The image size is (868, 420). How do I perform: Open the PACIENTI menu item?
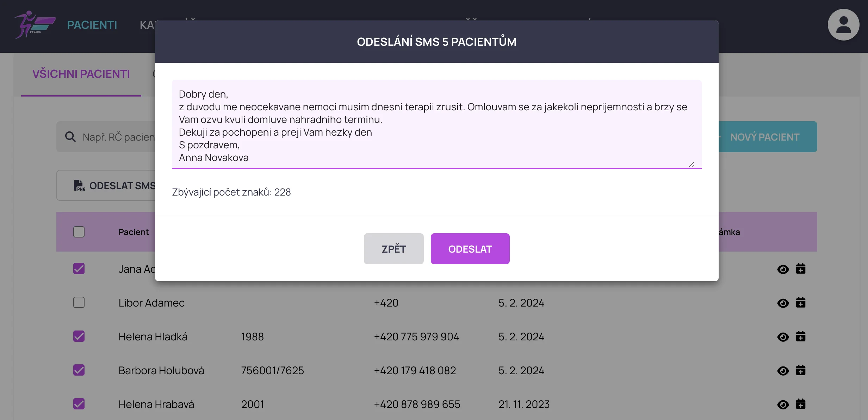[92, 25]
